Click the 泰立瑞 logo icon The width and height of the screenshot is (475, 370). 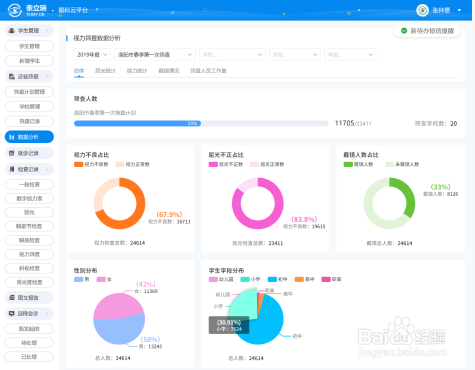[14, 10]
